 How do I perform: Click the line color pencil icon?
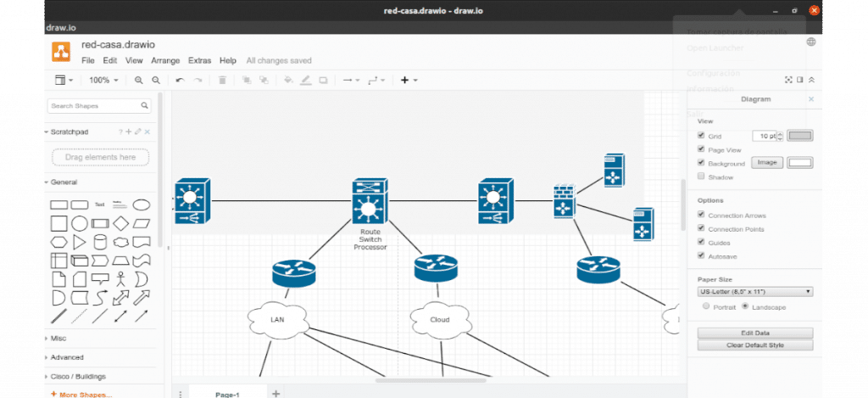click(305, 81)
